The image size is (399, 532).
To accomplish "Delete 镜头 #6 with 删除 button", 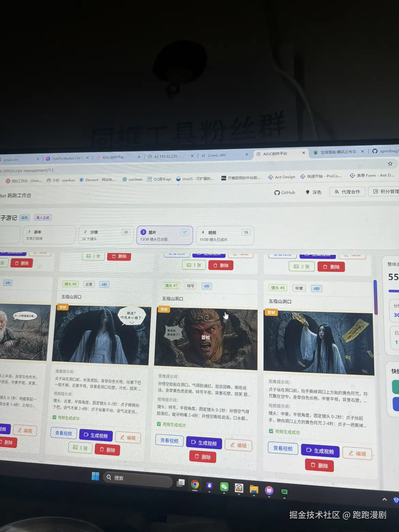I will tap(107, 450).
